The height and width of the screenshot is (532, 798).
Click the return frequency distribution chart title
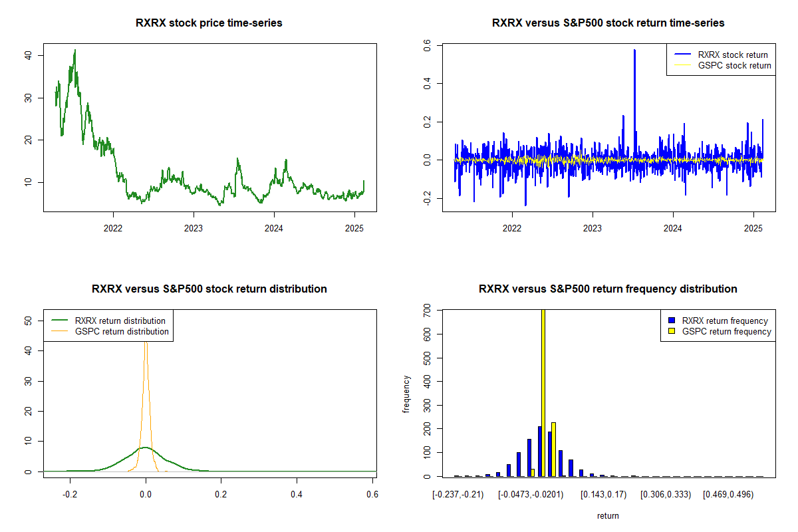pyautogui.click(x=608, y=289)
